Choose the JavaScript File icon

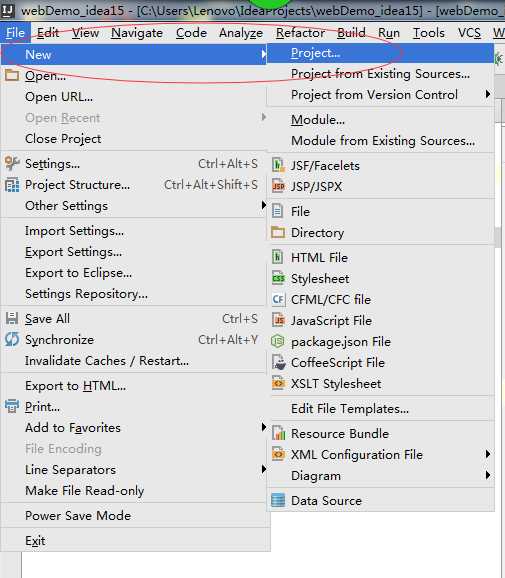click(278, 320)
